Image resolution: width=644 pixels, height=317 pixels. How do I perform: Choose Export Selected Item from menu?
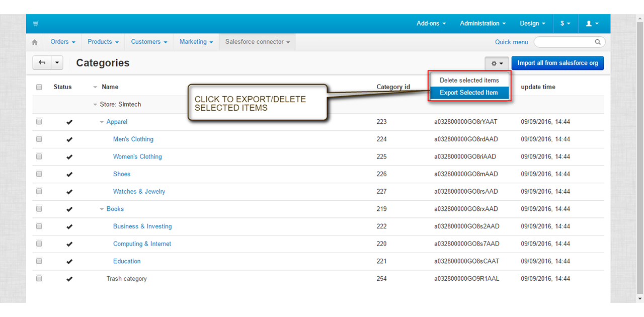[468, 93]
